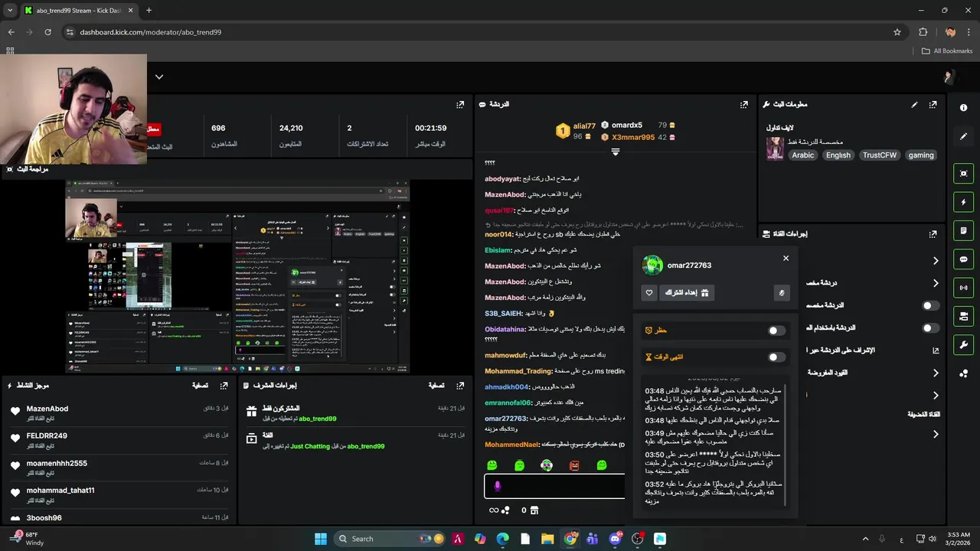The width and height of the screenshot is (980, 551).
Task: Pop out the moderator actions panel
Action: click(460, 386)
